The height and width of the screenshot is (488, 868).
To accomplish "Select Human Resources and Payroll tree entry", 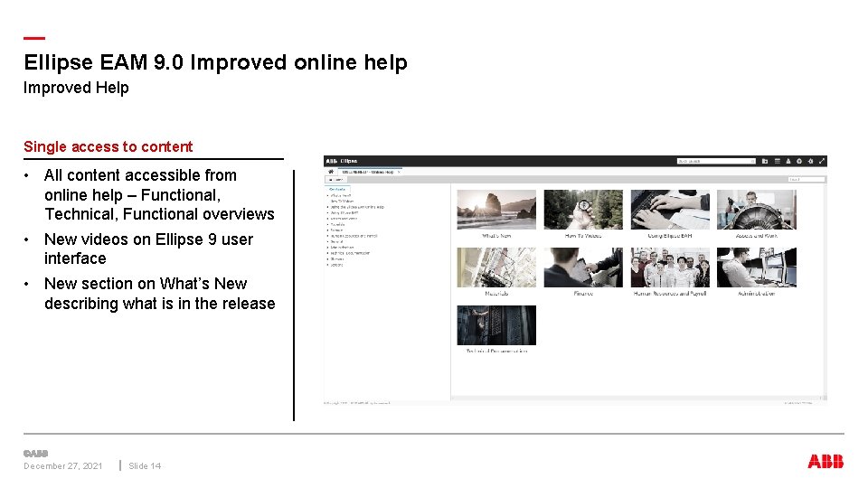I will click(354, 236).
